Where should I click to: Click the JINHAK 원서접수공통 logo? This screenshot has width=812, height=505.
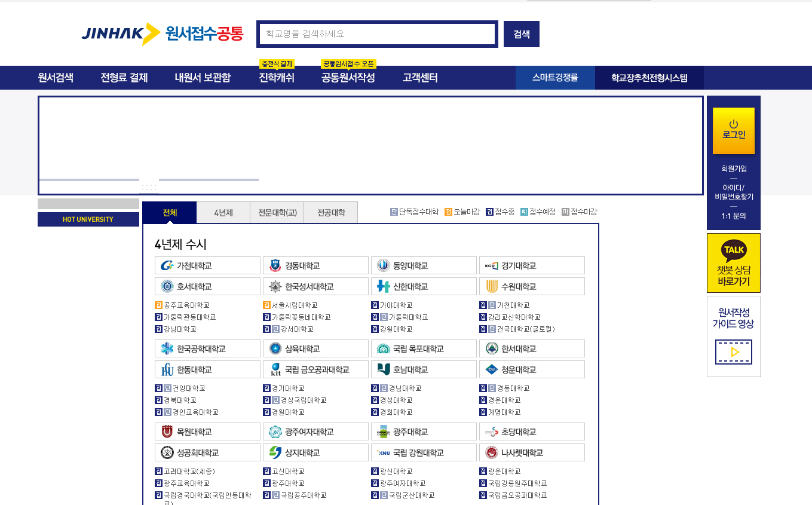click(x=163, y=34)
